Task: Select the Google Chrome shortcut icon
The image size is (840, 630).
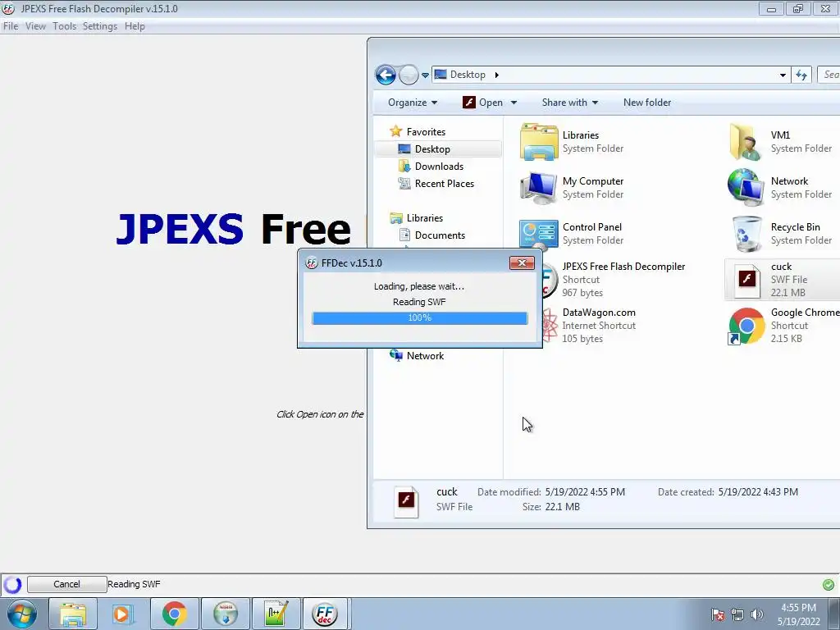Action: click(746, 326)
